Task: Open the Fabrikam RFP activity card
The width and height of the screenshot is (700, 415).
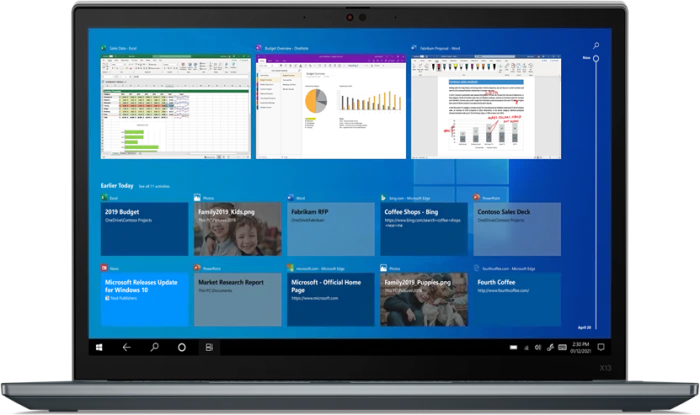Action: click(x=331, y=229)
